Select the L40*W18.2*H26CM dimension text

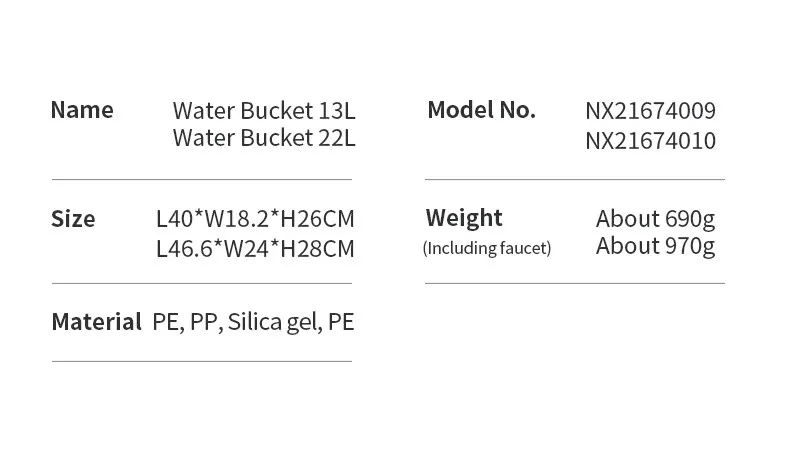255,219
